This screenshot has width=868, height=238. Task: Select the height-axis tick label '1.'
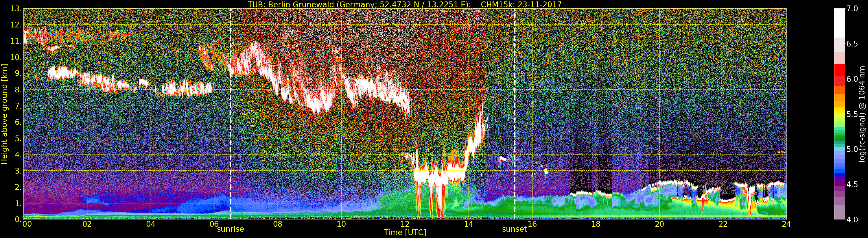18,203
